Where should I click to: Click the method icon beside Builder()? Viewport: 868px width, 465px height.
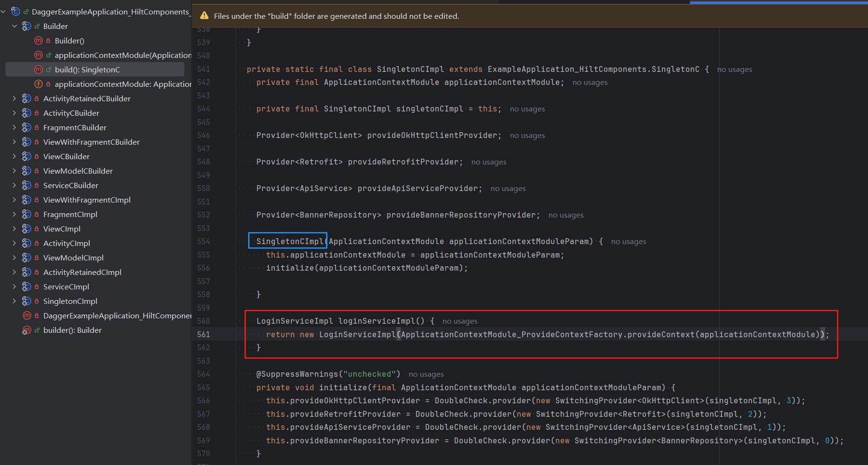coord(39,41)
